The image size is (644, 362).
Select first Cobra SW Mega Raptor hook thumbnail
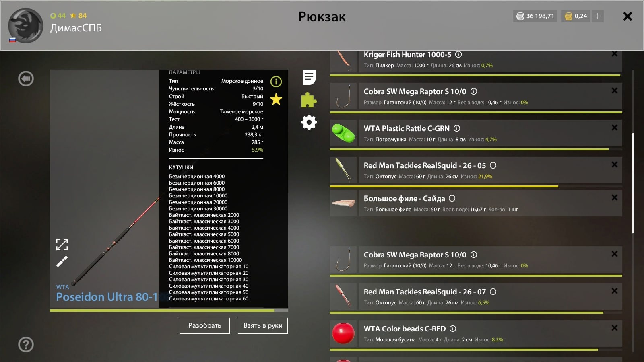pos(343,96)
